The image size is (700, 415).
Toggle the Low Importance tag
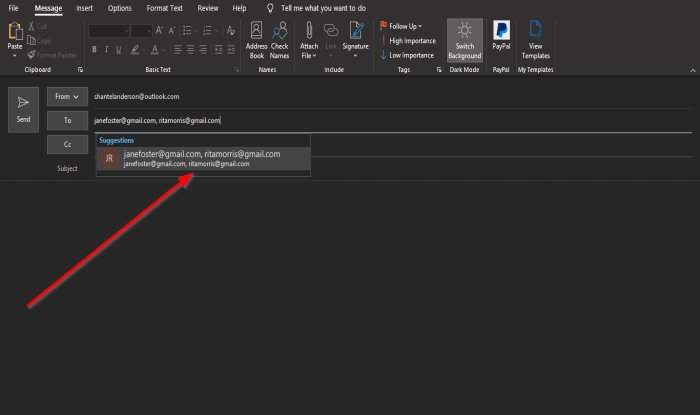[x=407, y=55]
